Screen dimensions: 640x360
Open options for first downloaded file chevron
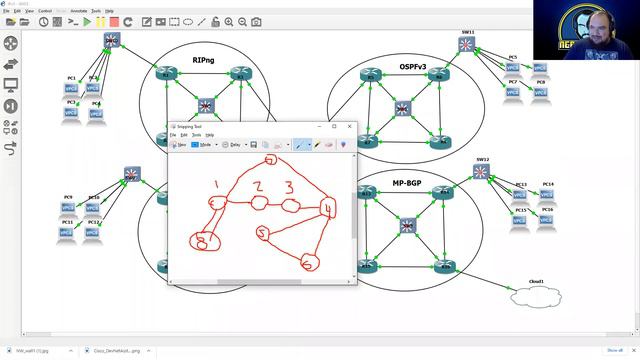71,351
